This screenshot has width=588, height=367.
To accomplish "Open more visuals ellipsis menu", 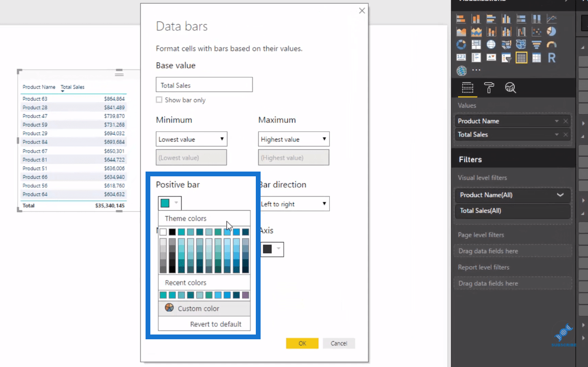I will 476,70.
